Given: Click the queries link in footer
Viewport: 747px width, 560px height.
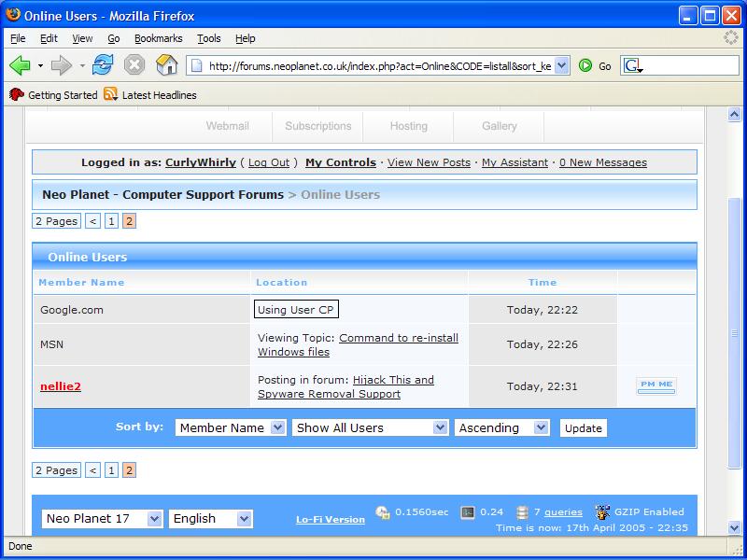Looking at the screenshot, I should click(x=563, y=511).
